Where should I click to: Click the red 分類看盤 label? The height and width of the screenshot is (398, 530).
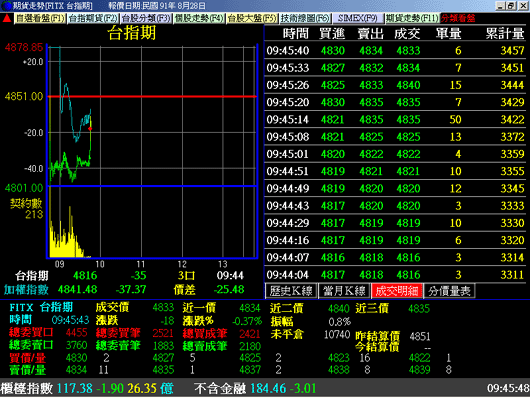458,18
